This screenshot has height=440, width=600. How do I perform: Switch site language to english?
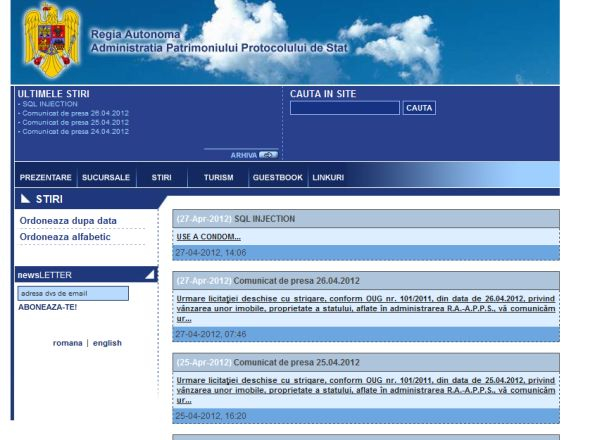(107, 343)
